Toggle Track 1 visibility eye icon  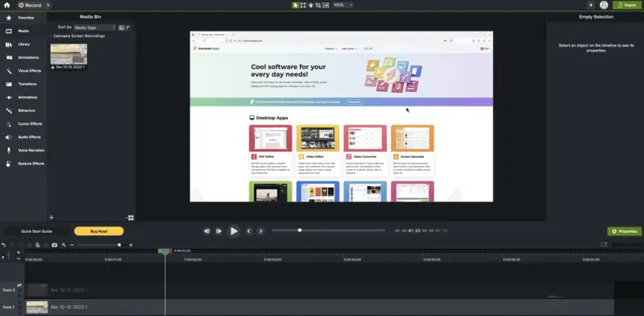tap(19, 303)
